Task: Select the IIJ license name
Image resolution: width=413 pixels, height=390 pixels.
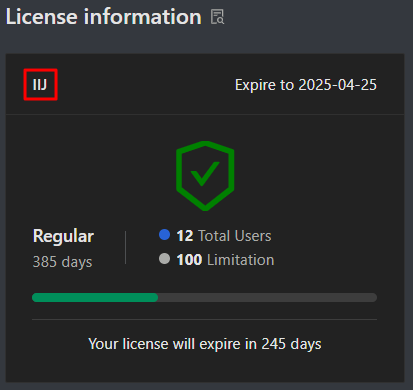Action: 40,85
